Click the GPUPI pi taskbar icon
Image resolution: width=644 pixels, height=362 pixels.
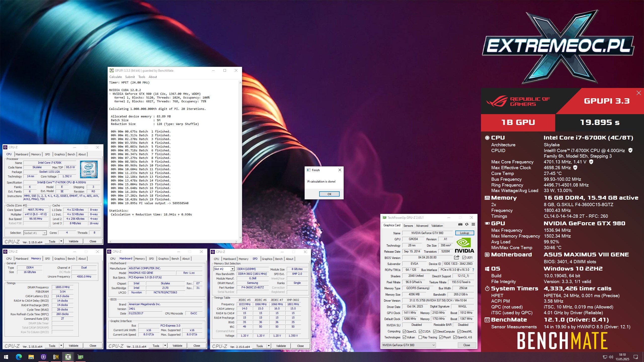click(x=68, y=357)
